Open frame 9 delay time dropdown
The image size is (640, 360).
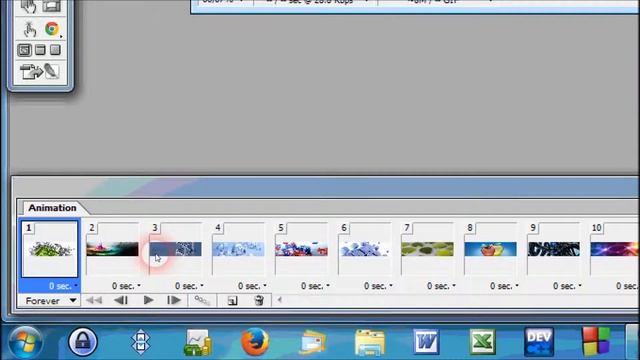pyautogui.click(x=567, y=286)
